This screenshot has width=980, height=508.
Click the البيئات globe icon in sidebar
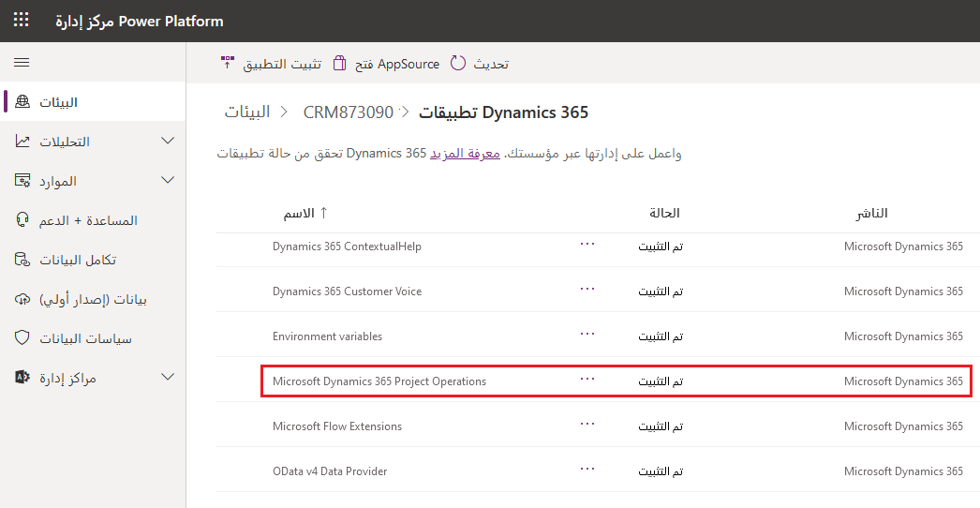point(22,101)
